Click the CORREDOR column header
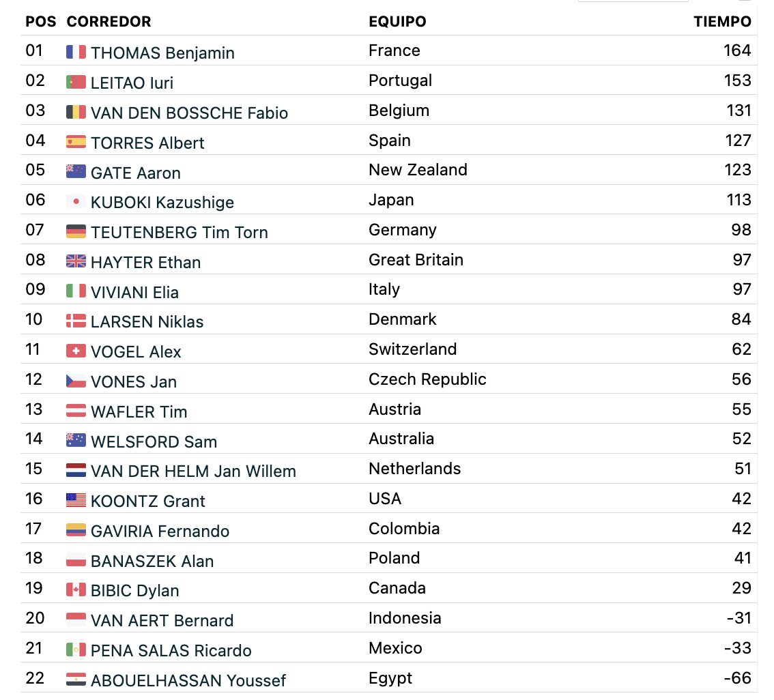This screenshot has height=700, width=774. [x=109, y=22]
